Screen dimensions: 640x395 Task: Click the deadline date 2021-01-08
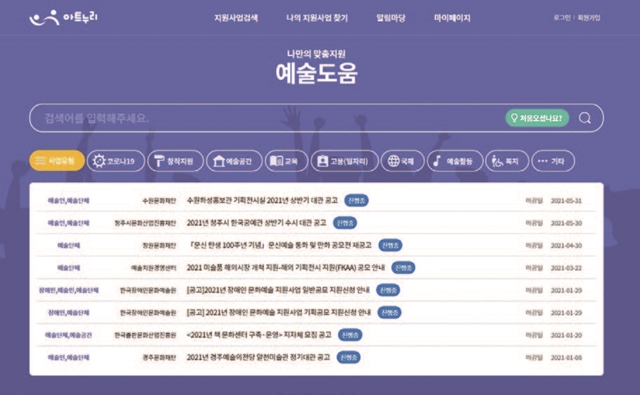coord(566,358)
